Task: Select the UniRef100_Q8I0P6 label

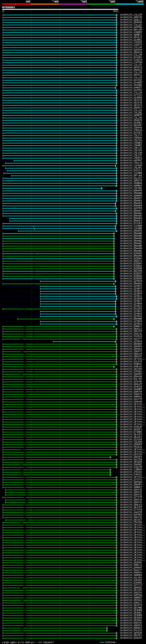Action: tap(131, 369)
